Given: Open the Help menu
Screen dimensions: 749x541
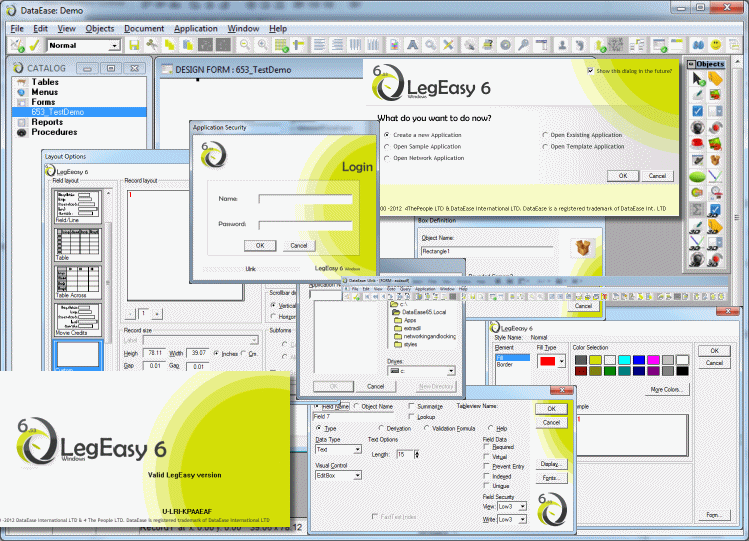Looking at the screenshot, I should click(x=278, y=29).
